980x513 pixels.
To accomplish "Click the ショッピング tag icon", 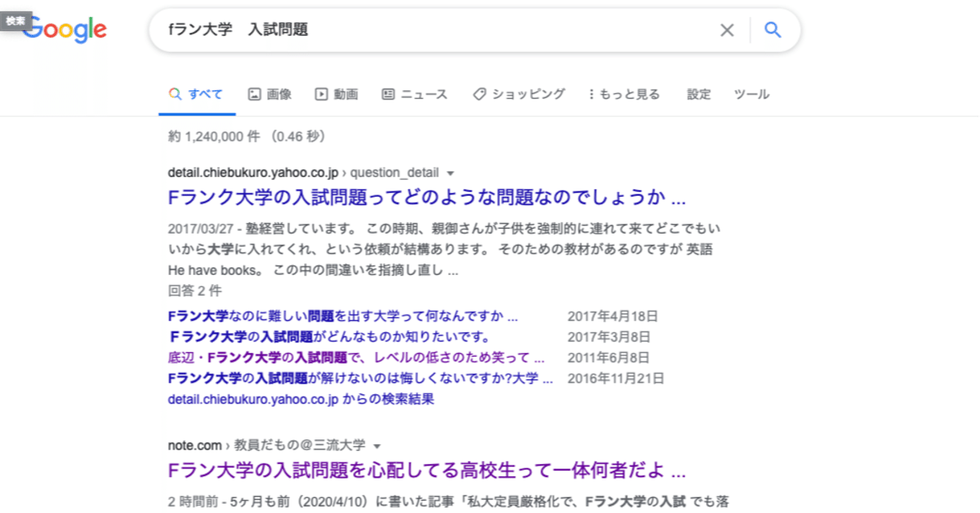I will pyautogui.click(x=479, y=94).
